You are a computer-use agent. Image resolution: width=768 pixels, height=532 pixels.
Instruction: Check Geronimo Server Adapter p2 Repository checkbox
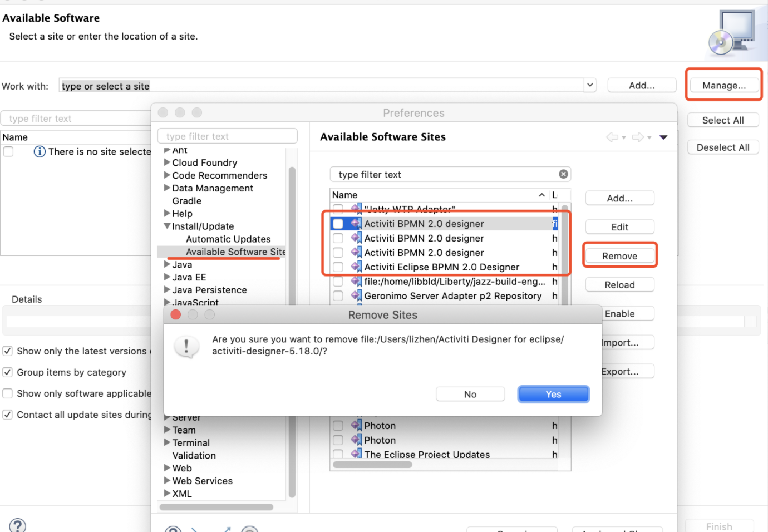click(338, 296)
